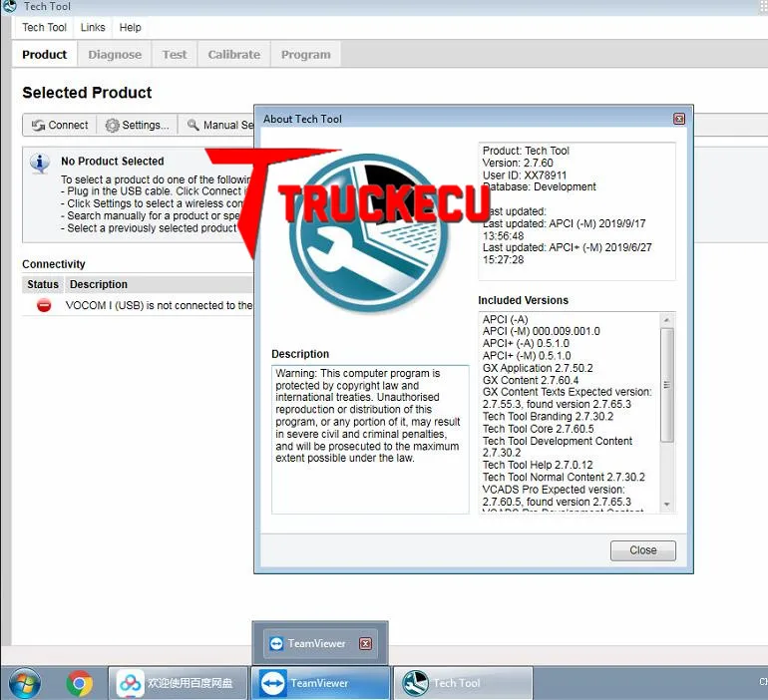
Task: Click the Manual search magnifier icon
Action: pos(193,125)
